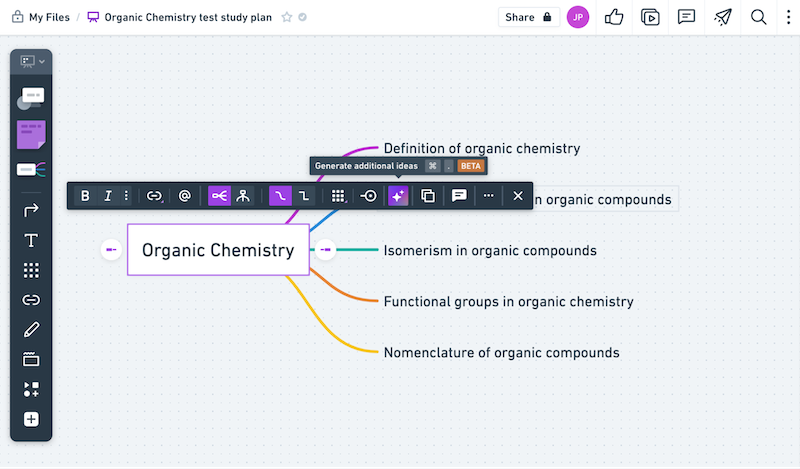Image resolution: width=800 pixels, height=469 pixels.
Task: Open more text formatting options
Action: (x=126, y=196)
